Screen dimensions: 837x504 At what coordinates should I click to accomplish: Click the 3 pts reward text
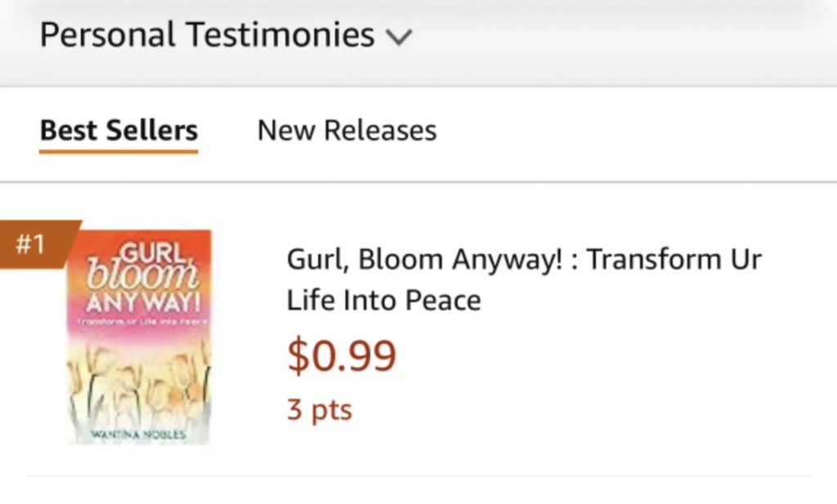click(x=319, y=408)
